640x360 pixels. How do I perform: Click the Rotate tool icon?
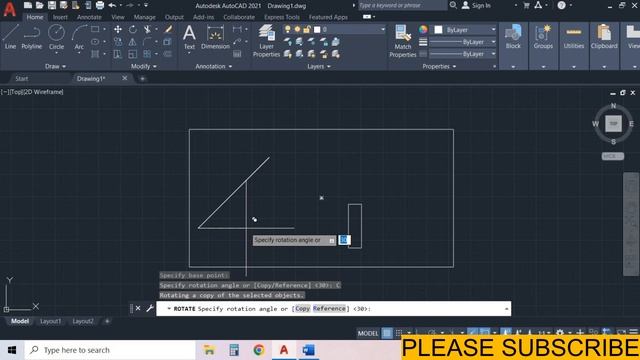133,29
